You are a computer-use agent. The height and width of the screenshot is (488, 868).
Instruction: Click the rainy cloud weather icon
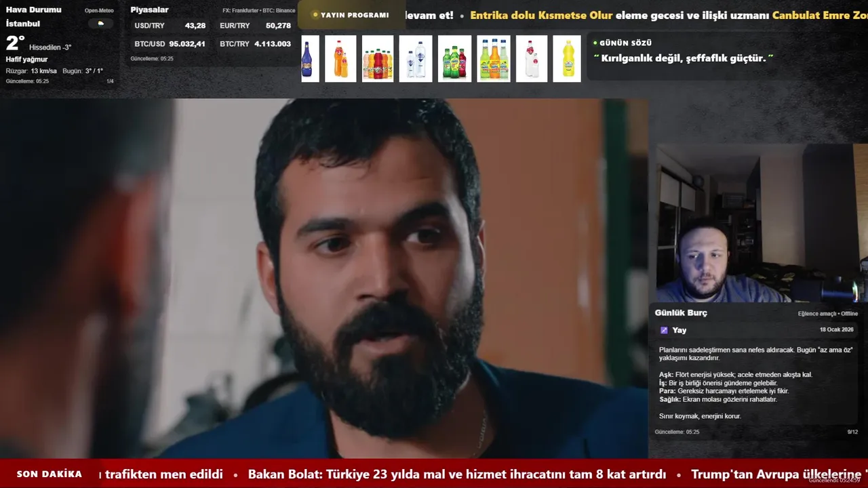[x=100, y=23]
